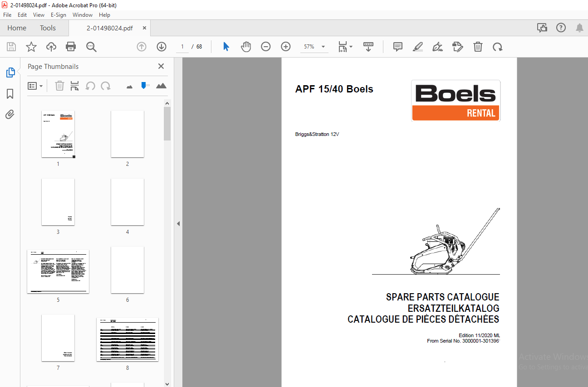Activate the hand pan tool

[x=246, y=47]
